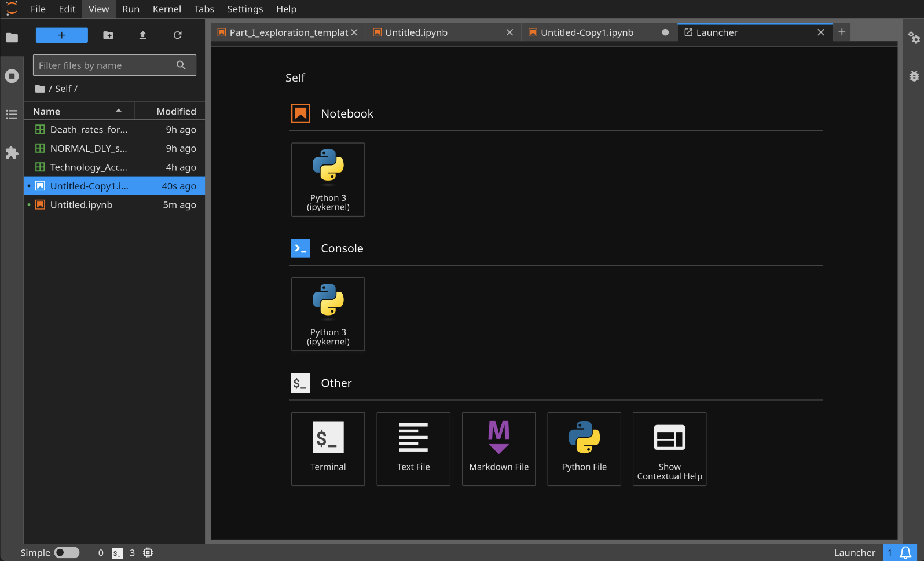Open the Property Inspector gears icon
The height and width of the screenshot is (561, 924).
(x=914, y=38)
